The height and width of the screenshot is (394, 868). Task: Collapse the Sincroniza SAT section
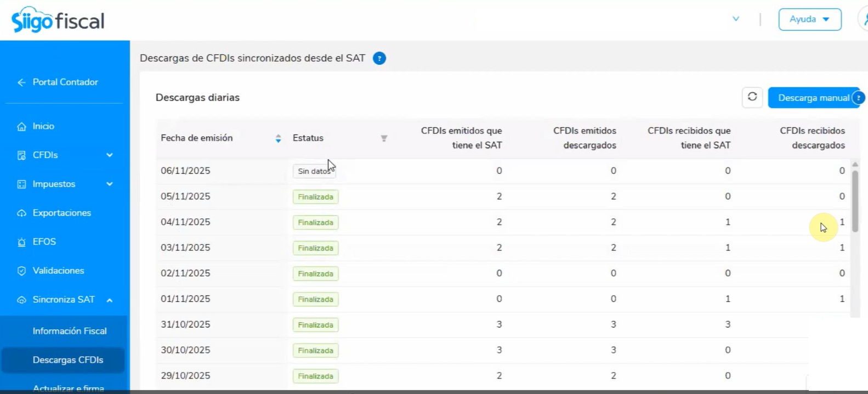point(110,300)
